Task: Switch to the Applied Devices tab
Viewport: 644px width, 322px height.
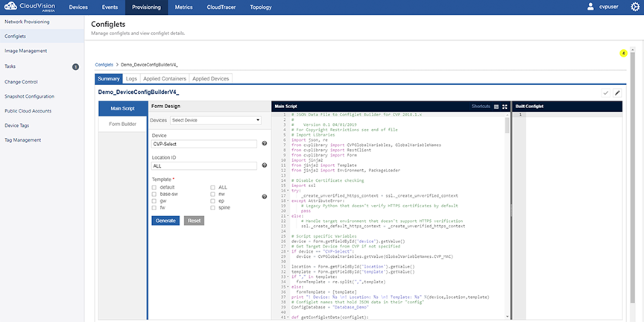Action: [x=211, y=78]
